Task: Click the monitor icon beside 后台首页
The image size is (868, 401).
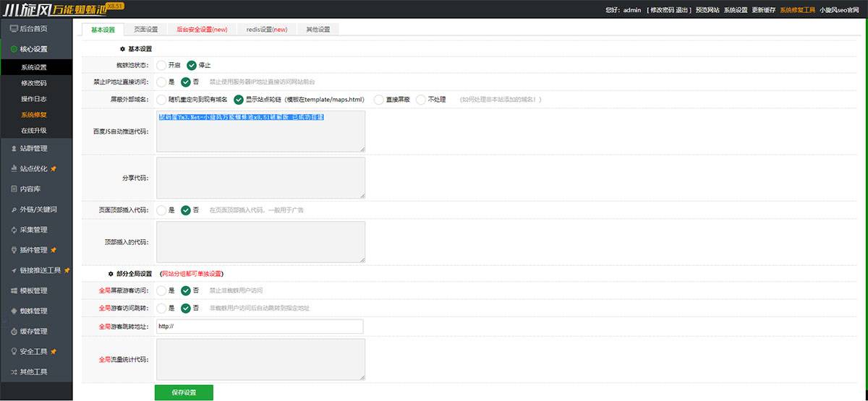Action: (x=14, y=29)
